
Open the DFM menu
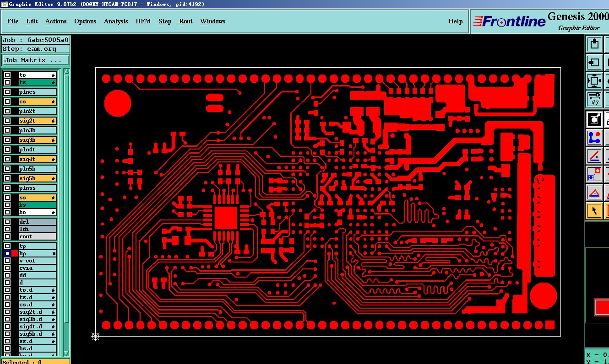pos(143,21)
